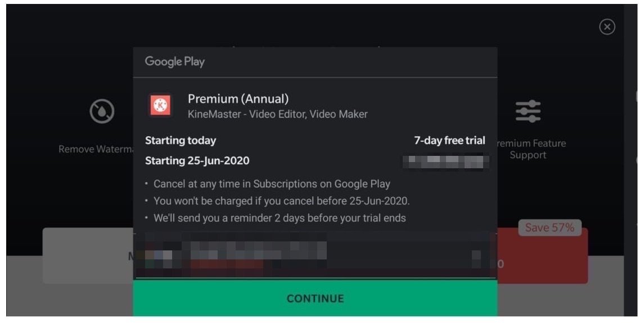Click the You won't be charged line
Image resolution: width=644 pixels, height=323 pixels.
[x=282, y=201]
